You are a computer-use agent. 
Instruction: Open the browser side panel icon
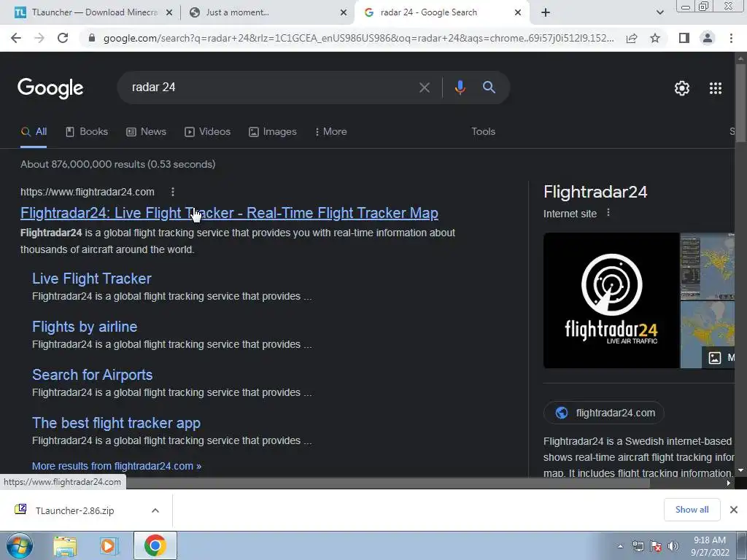coord(684,38)
